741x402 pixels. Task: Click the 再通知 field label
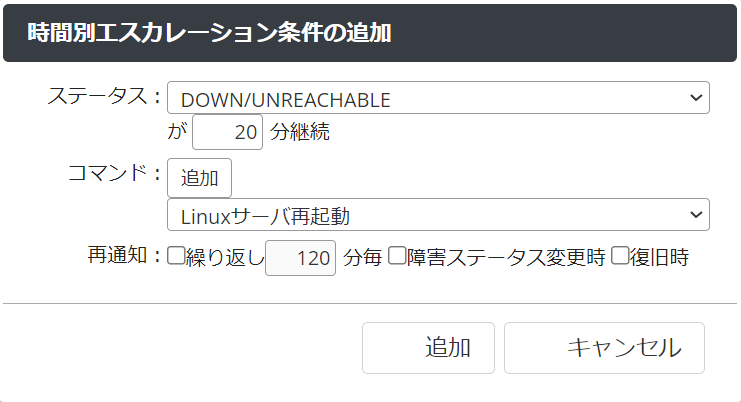pos(122,257)
